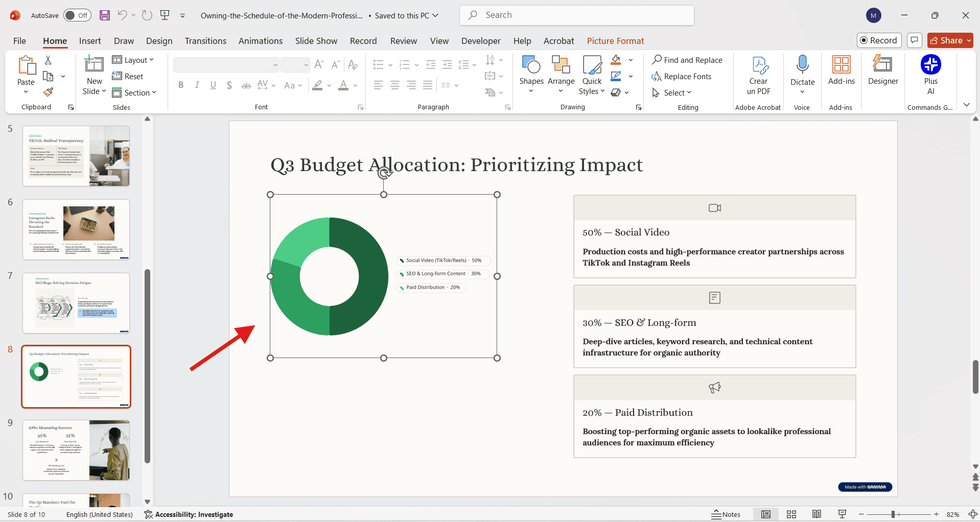Toggle the Notes pane button
Screen dimensions: 980x522
(x=726, y=514)
